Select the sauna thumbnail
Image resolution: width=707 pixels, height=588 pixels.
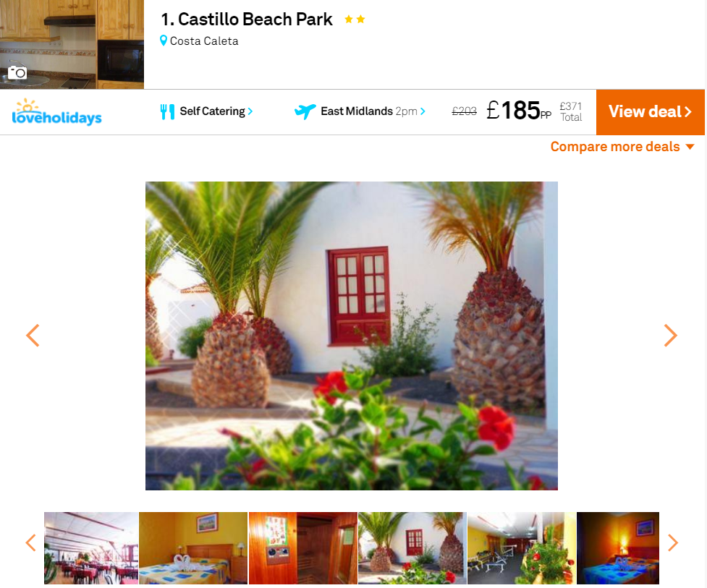coord(303,548)
